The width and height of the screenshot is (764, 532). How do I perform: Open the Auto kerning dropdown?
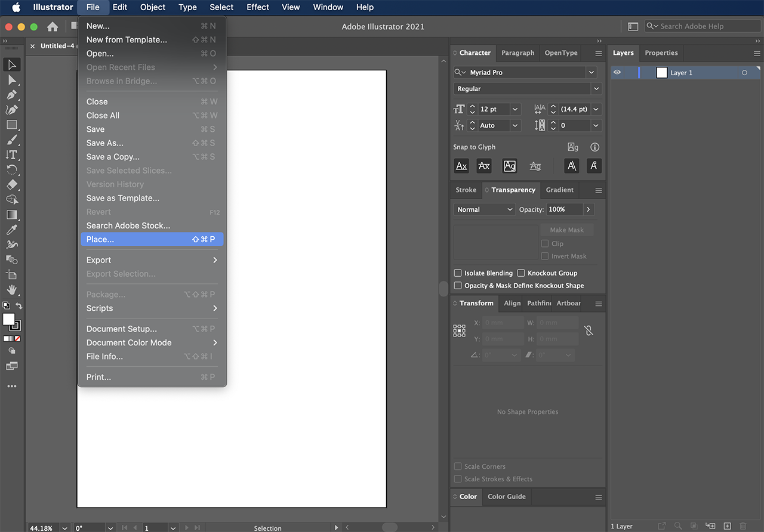(x=515, y=125)
